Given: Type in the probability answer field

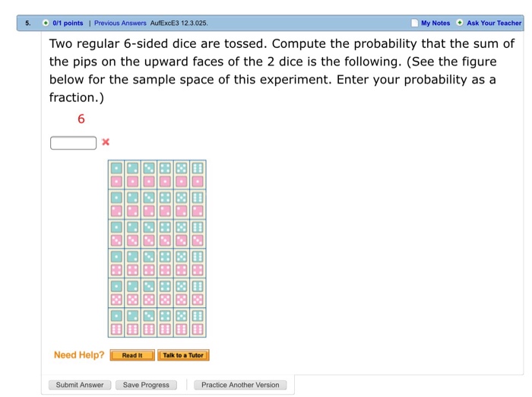Looking at the screenshot, I should (x=74, y=142).
